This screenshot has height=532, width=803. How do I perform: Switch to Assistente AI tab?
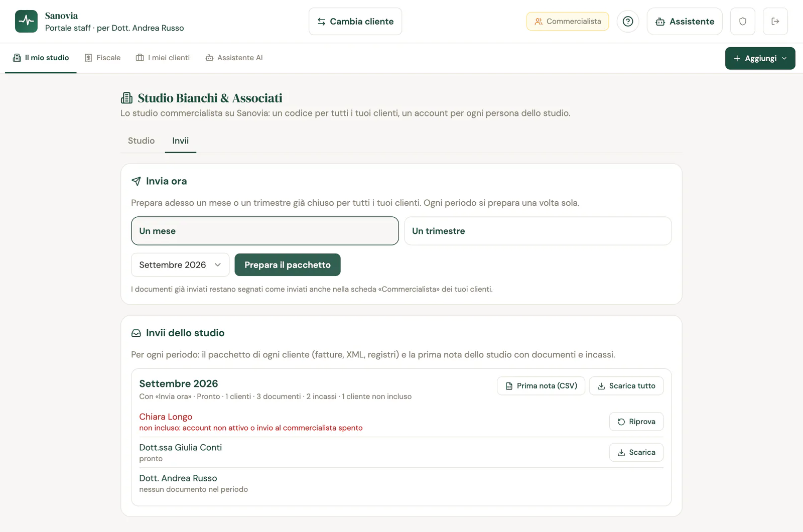tap(234, 58)
